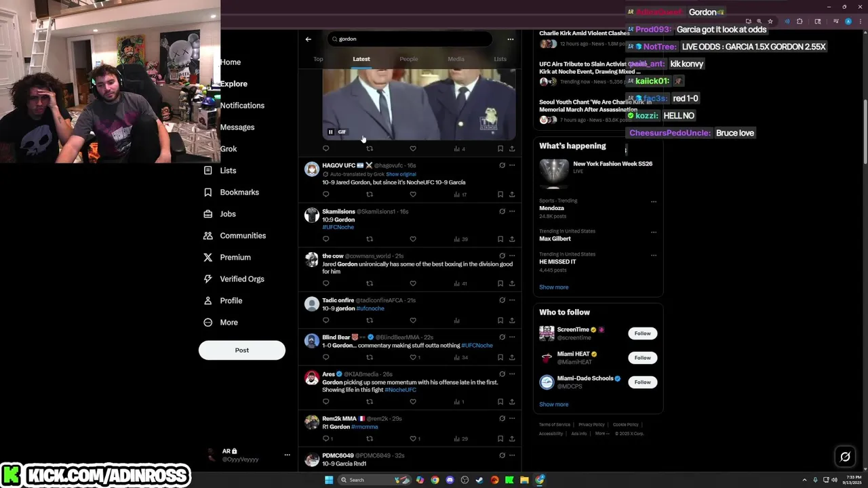The width and height of the screenshot is (868, 488).
Task: Open more options on HAGOV UFC post
Action: (512, 165)
